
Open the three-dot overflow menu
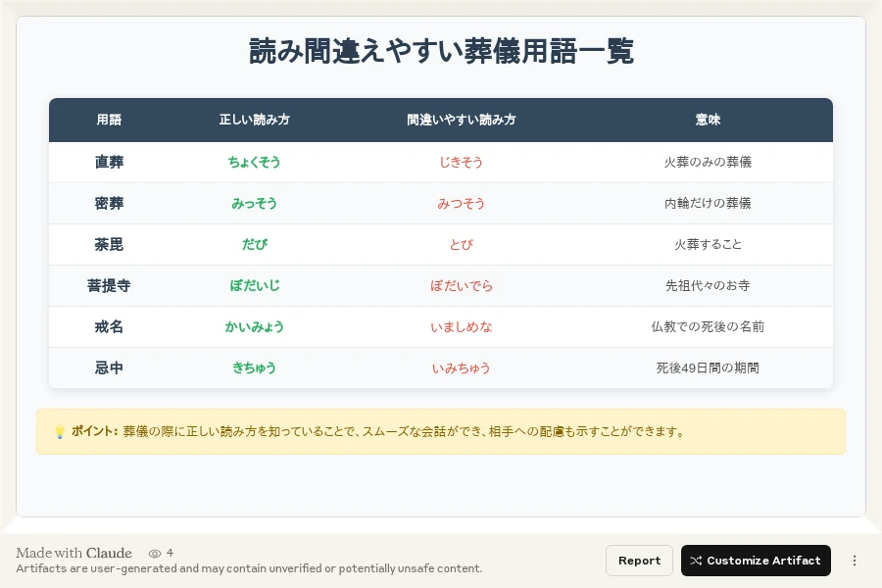855,561
